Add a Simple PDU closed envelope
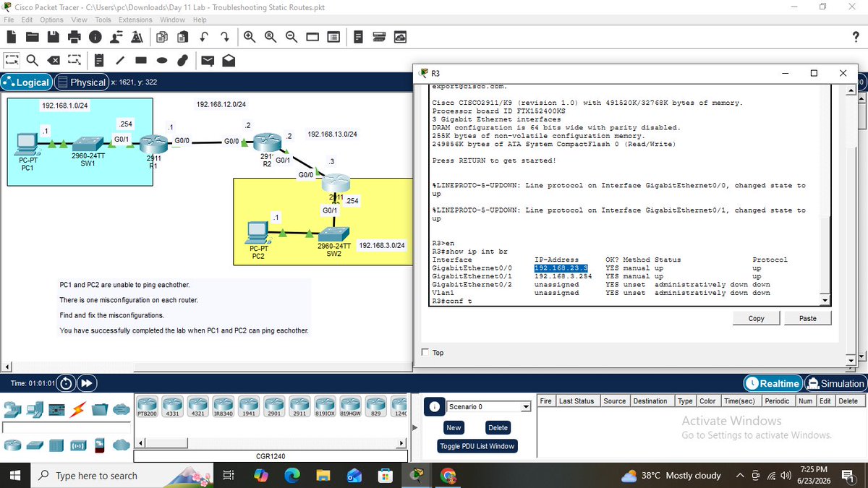The image size is (868, 488). point(207,61)
